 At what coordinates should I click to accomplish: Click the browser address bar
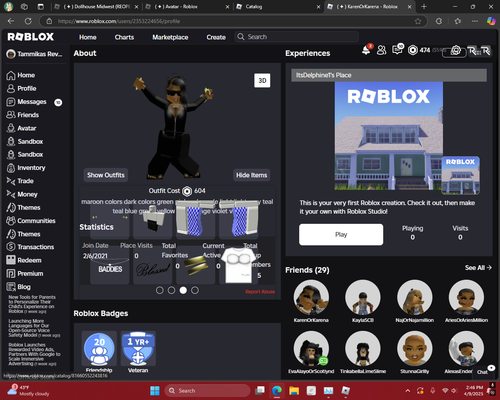pyautogui.click(x=233, y=21)
